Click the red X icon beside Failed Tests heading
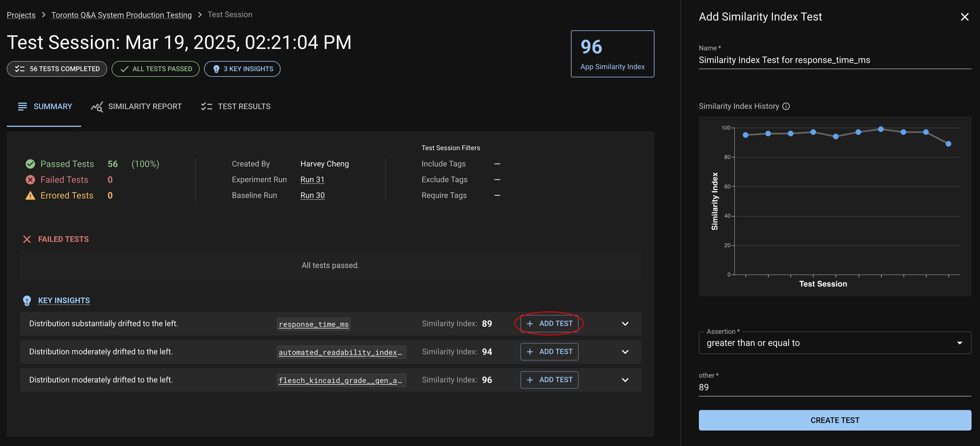Viewport: 980px width, 446px height. tap(27, 239)
